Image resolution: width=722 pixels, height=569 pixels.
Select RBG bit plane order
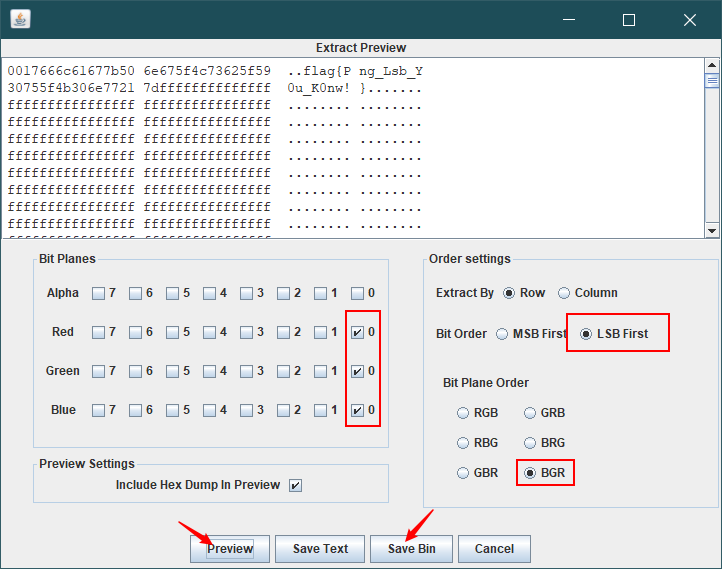pos(463,443)
